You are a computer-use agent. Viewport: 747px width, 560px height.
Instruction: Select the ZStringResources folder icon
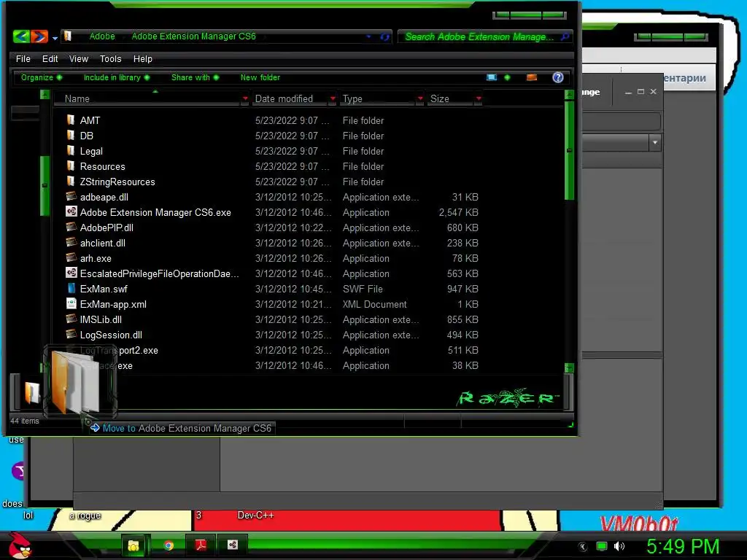[71, 181]
